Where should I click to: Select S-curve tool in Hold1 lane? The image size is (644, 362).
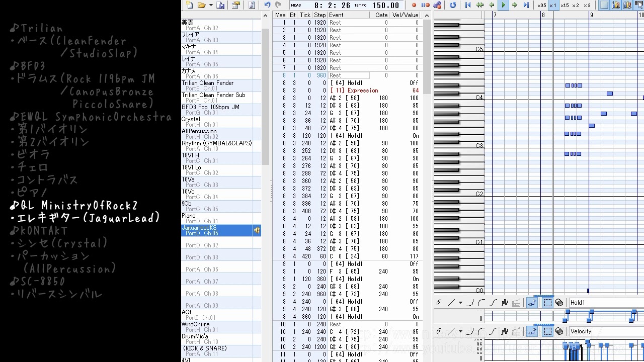(493, 303)
